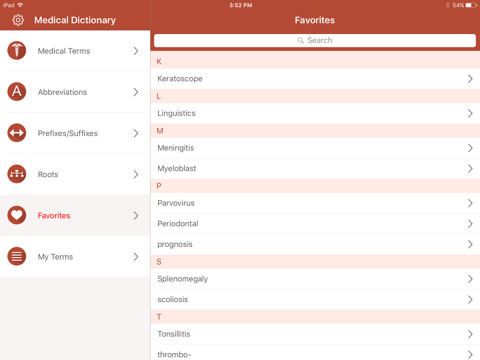The image size is (480, 360).
Task: Click the chevron on Myeloblast row
Action: (470, 169)
